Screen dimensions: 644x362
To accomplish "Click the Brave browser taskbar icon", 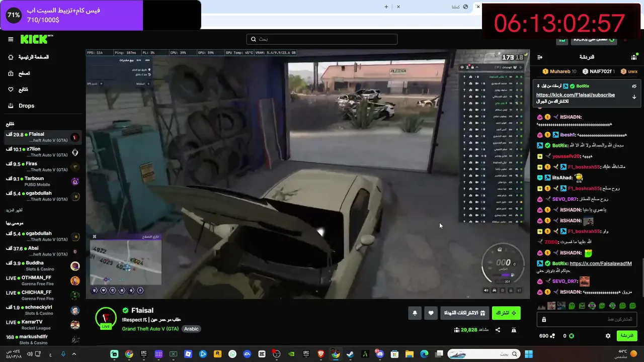I will point(321,354).
